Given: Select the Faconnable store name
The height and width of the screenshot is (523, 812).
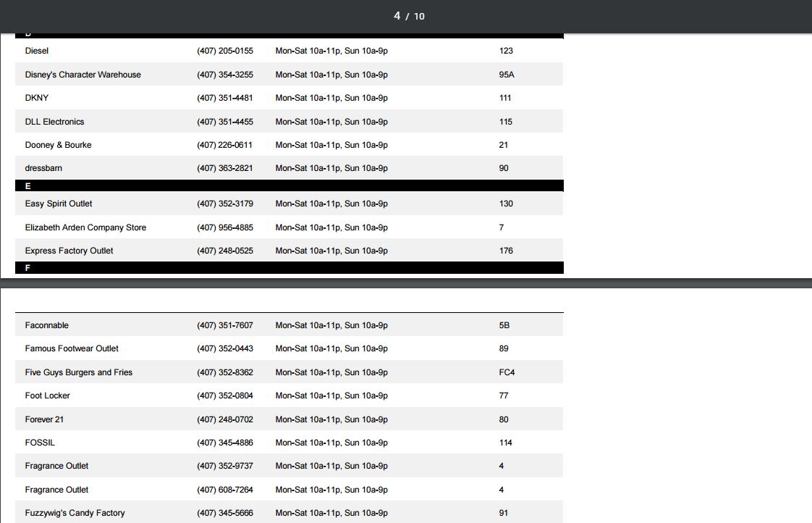Looking at the screenshot, I should (x=47, y=325).
